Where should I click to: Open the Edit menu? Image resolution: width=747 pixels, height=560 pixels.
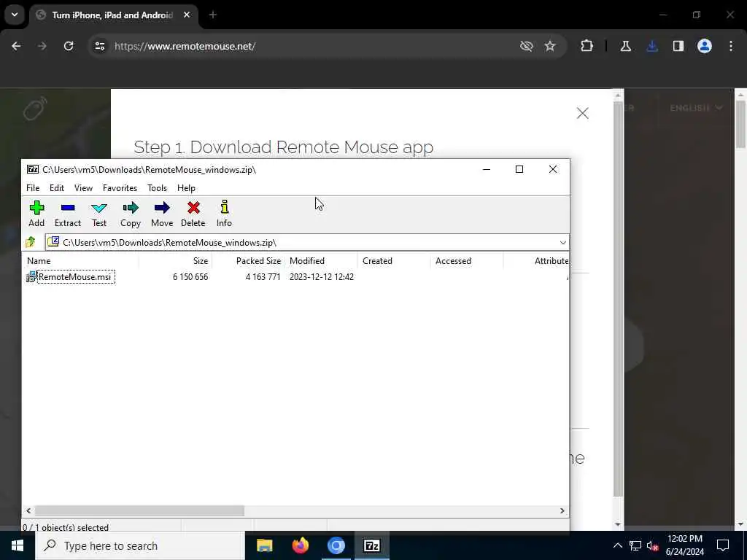tap(57, 188)
